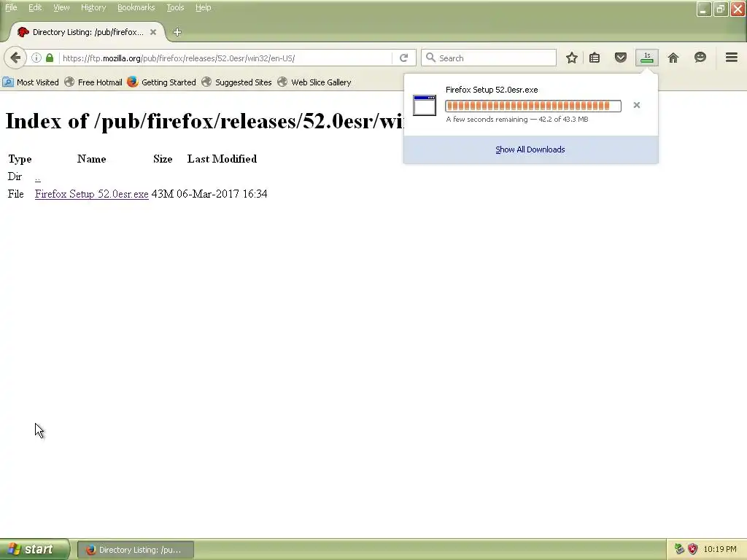This screenshot has width=747, height=560.
Task: Go back using the back arrow button
Action: [15, 58]
